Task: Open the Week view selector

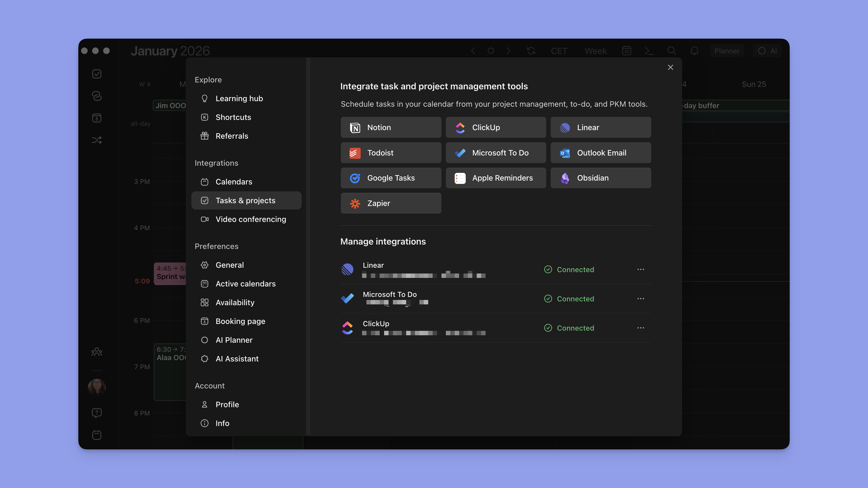Action: coord(595,50)
